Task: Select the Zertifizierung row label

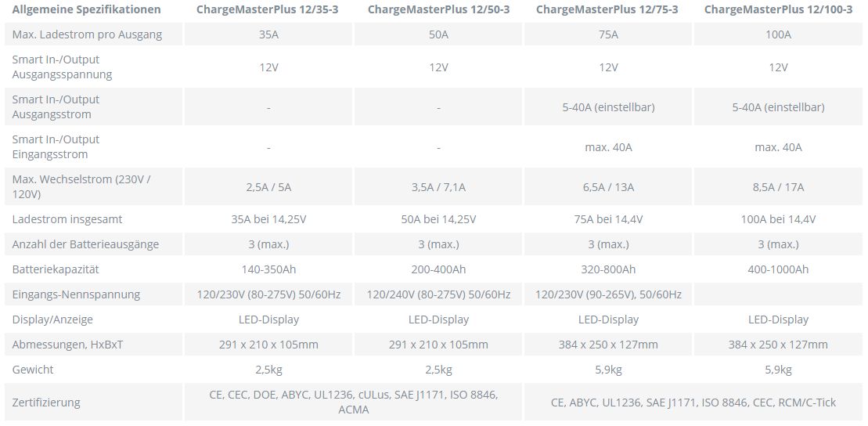Action: [46, 403]
